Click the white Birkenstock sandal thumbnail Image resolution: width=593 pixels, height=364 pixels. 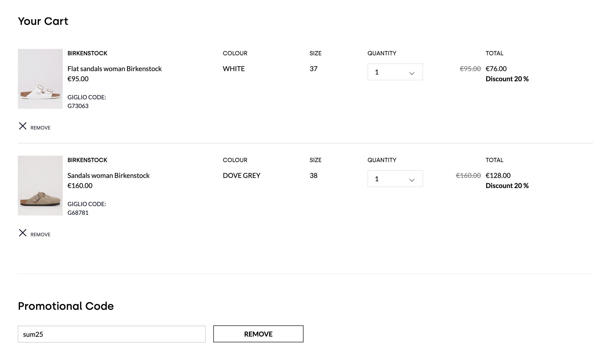click(40, 79)
